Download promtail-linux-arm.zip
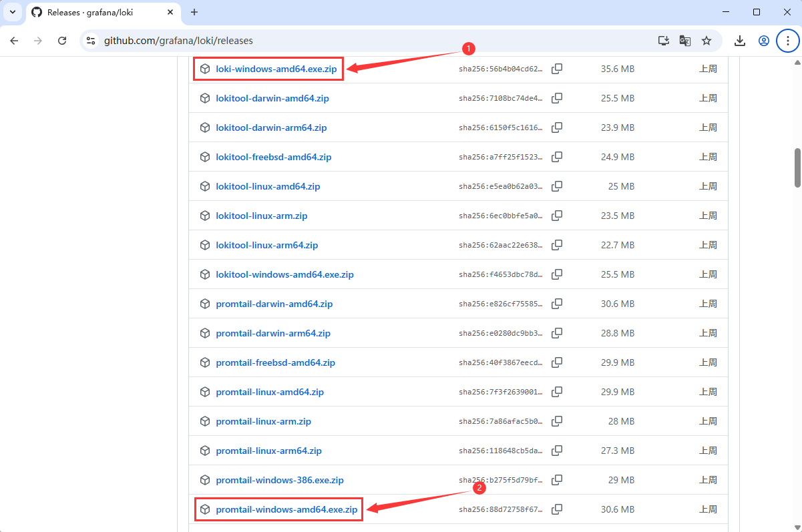The width and height of the screenshot is (802, 532). click(264, 421)
